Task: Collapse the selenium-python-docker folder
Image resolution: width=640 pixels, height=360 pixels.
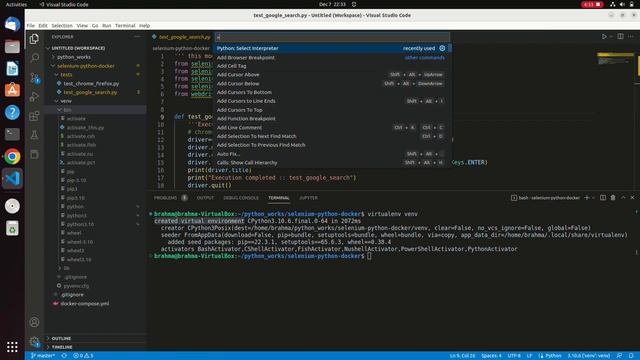Action: 85,66
